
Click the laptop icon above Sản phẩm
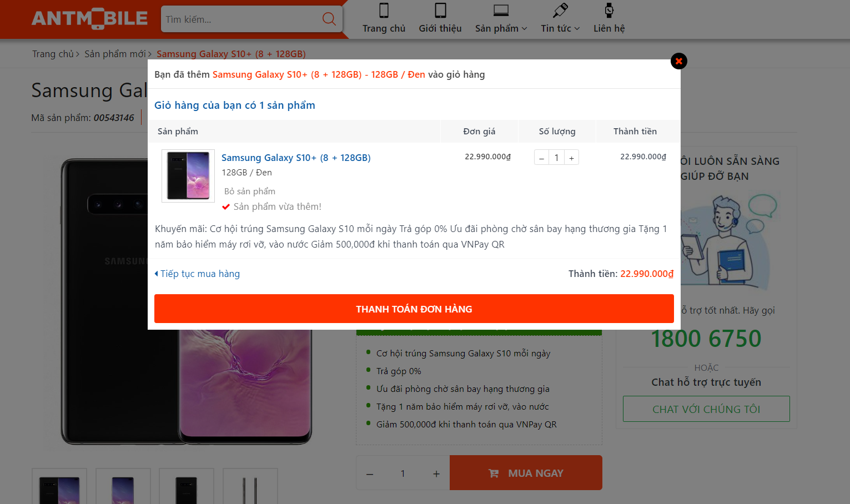(501, 11)
